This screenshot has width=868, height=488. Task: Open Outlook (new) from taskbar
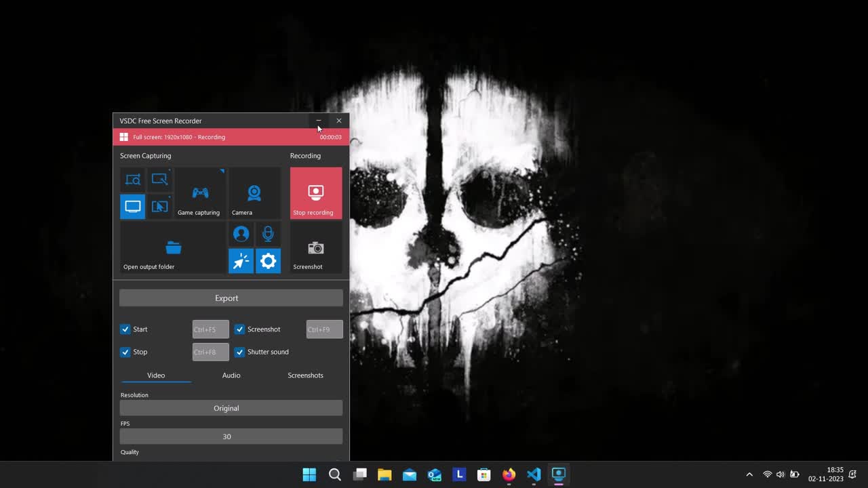(435, 474)
